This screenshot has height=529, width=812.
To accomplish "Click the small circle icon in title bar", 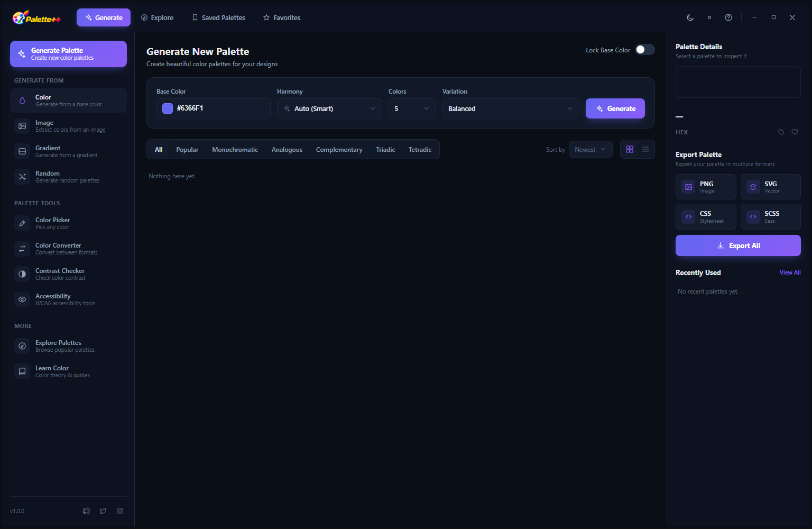I will [709, 17].
